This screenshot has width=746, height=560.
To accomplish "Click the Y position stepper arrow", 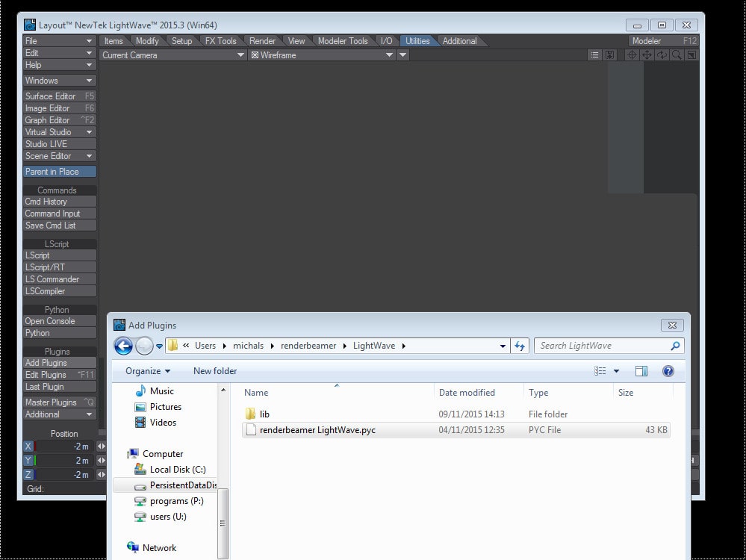I will pos(100,460).
